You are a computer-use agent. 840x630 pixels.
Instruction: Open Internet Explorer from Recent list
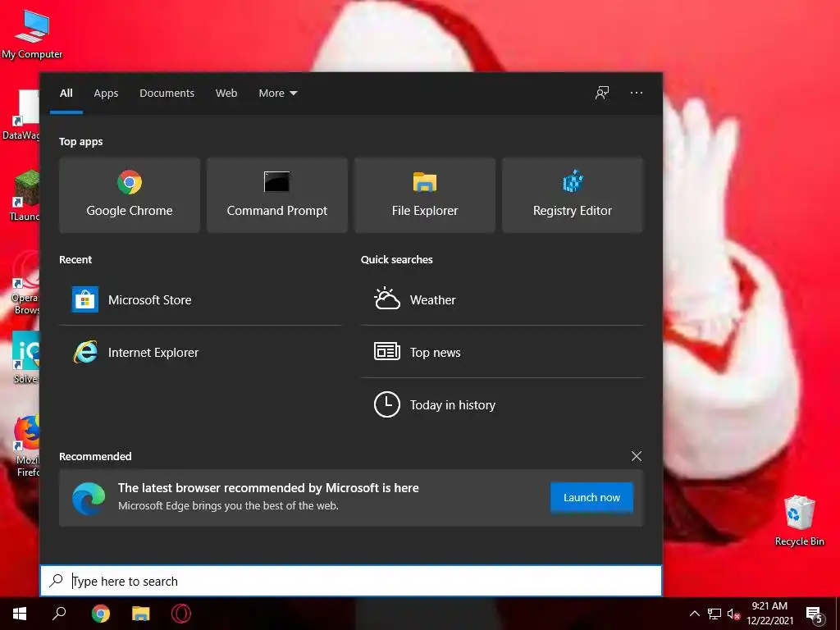(x=200, y=353)
